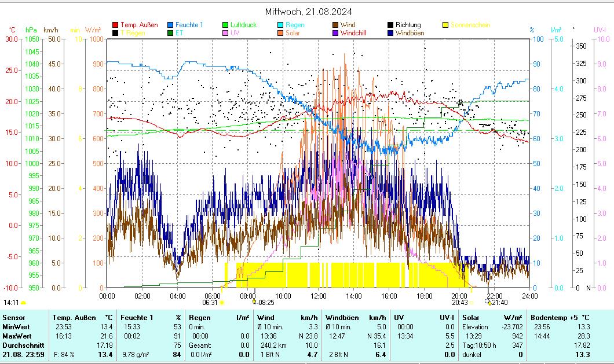Click the cyan Regen legend swatch
Viewport: 614px width, 364px height.
pos(280,25)
